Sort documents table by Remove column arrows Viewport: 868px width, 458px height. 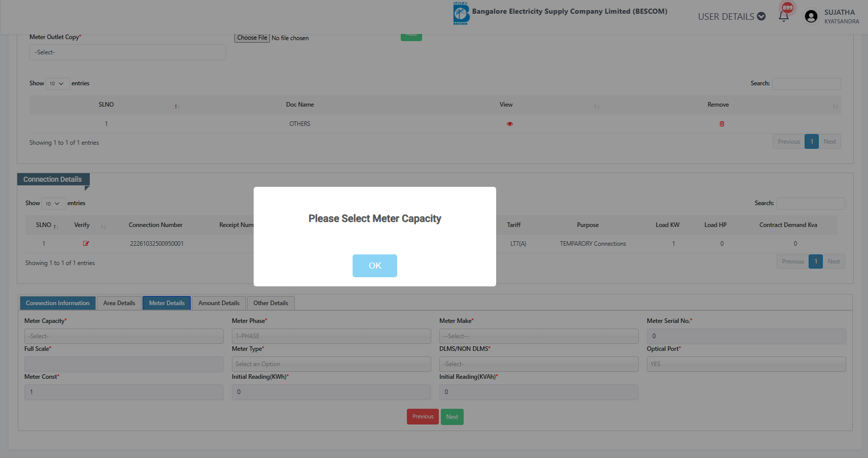(x=835, y=106)
